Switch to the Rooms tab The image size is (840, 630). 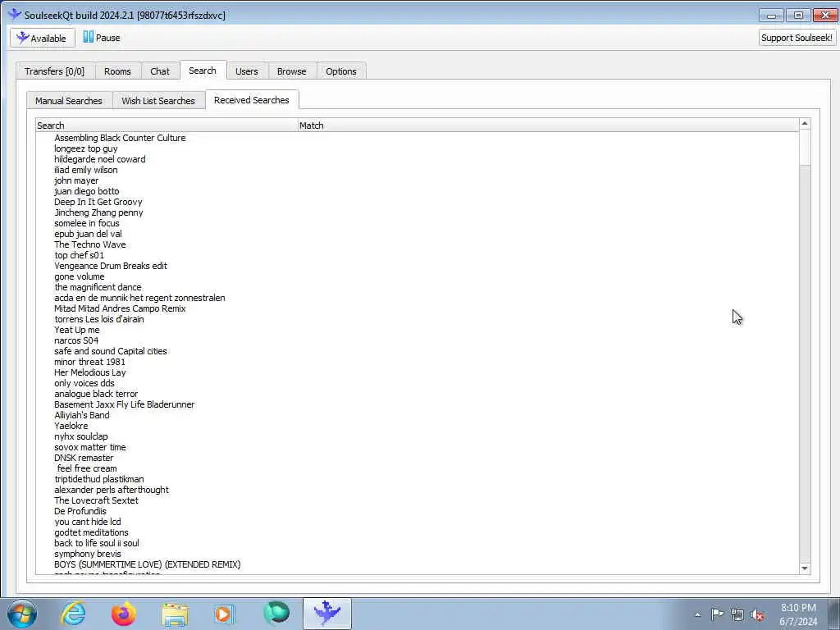(117, 71)
